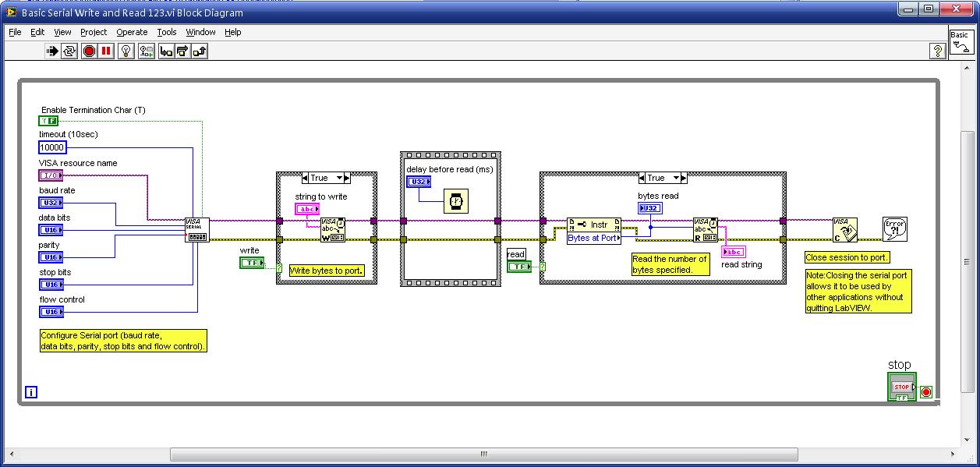Screen dimensions: 980x467
Task: Click the loop condition stop terminal
Action: tap(926, 392)
